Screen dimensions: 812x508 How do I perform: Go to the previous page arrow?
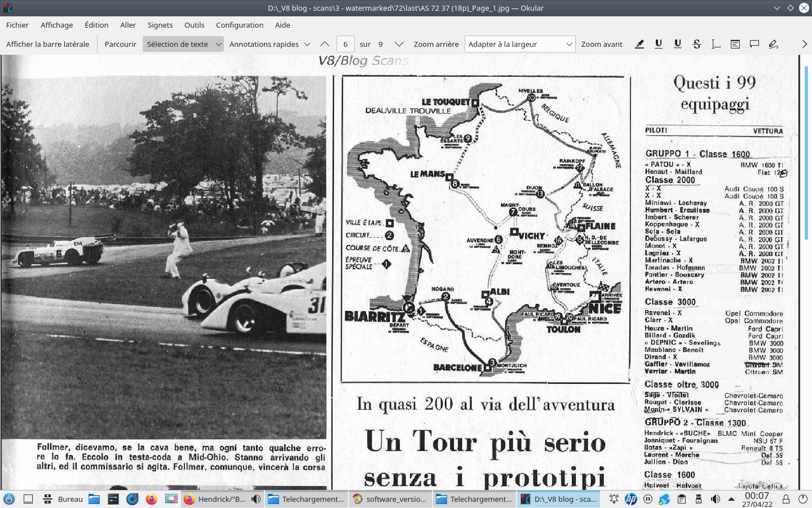pyautogui.click(x=325, y=44)
